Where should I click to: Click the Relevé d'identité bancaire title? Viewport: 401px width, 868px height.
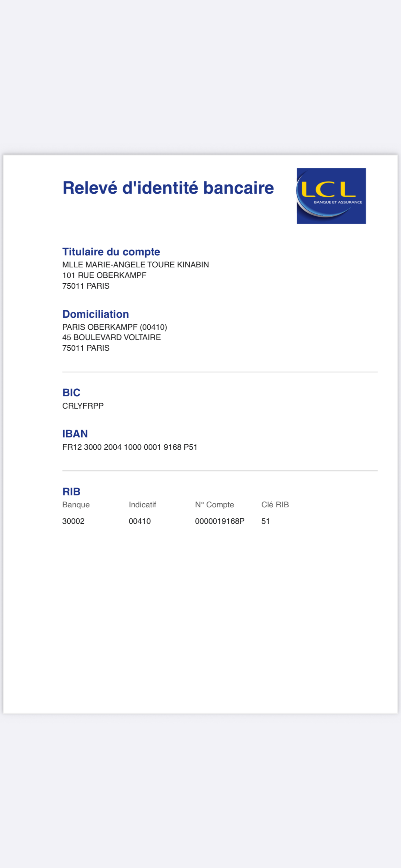click(x=168, y=188)
